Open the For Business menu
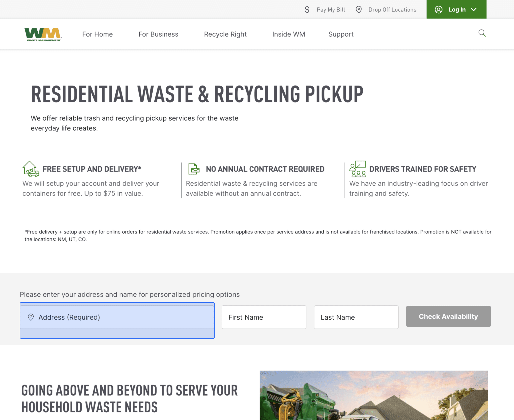The image size is (514, 420). (x=158, y=34)
